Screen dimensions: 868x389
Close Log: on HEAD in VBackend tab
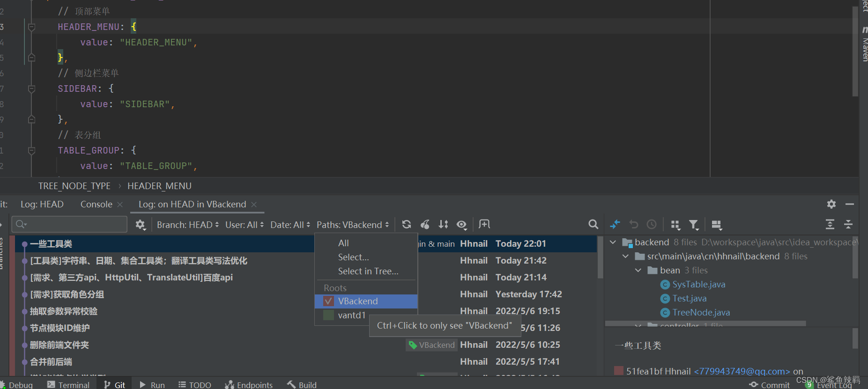pyautogui.click(x=254, y=205)
